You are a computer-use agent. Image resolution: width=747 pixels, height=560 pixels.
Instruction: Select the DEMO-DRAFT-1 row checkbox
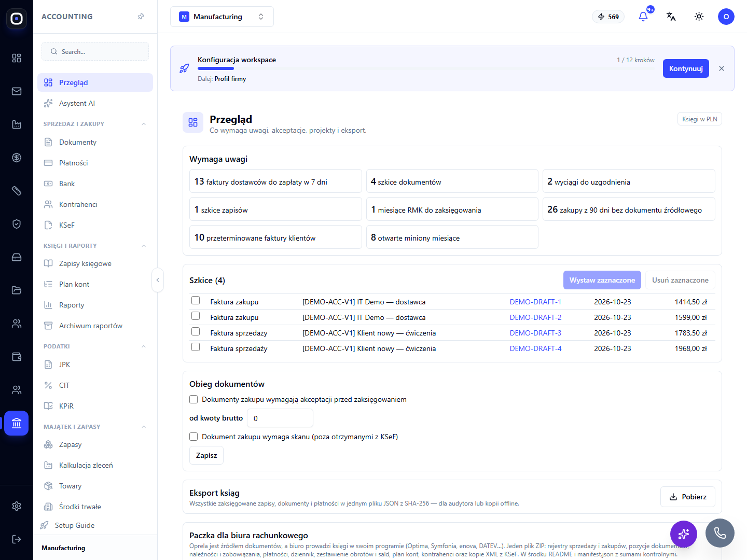(196, 300)
